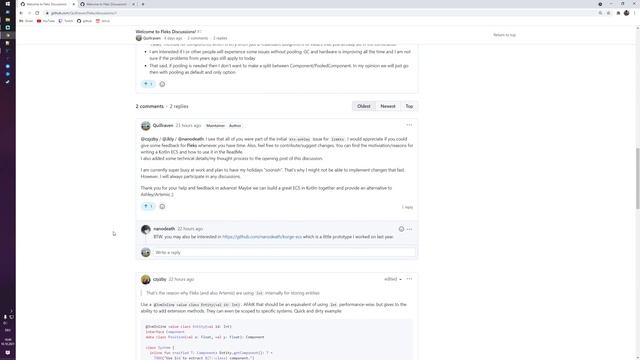Open options menu on czyzby's comment
This screenshot has height=360, width=640.
click(x=409, y=279)
